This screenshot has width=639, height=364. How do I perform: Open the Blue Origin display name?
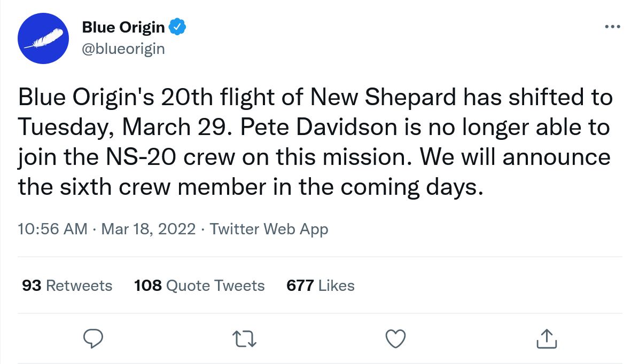pos(123,27)
